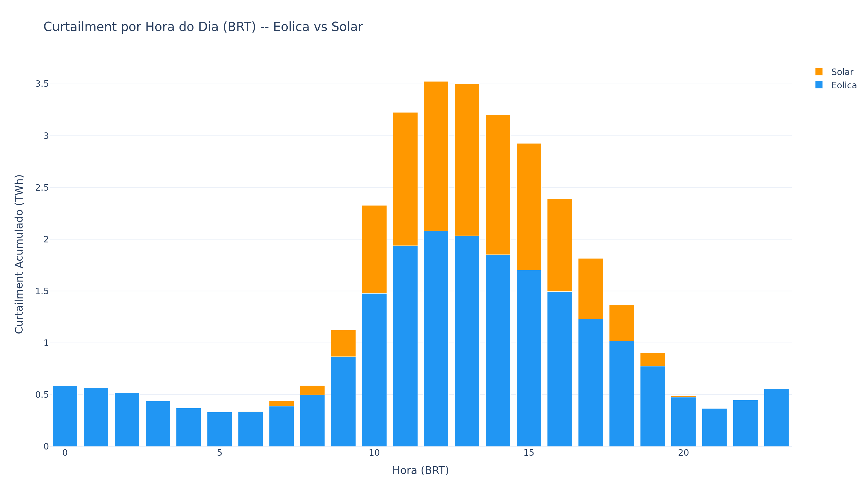
Task: Click the Solar segment at hour 15
Action: click(529, 207)
